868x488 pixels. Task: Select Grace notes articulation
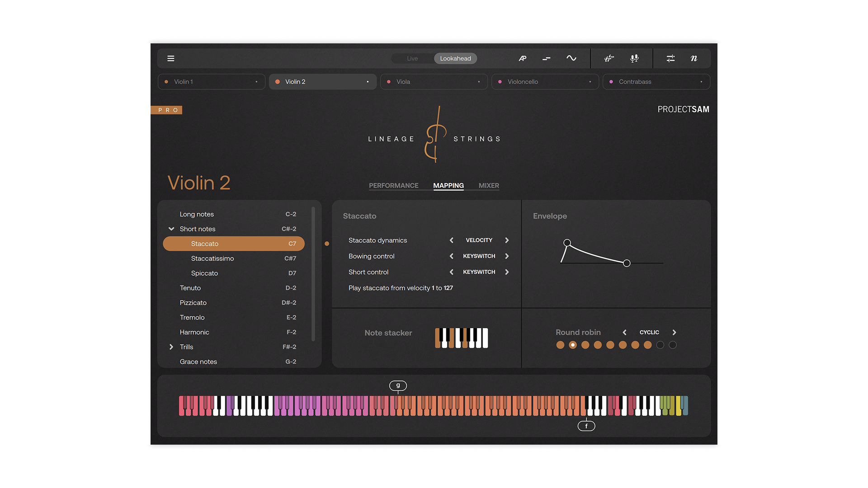234,361
